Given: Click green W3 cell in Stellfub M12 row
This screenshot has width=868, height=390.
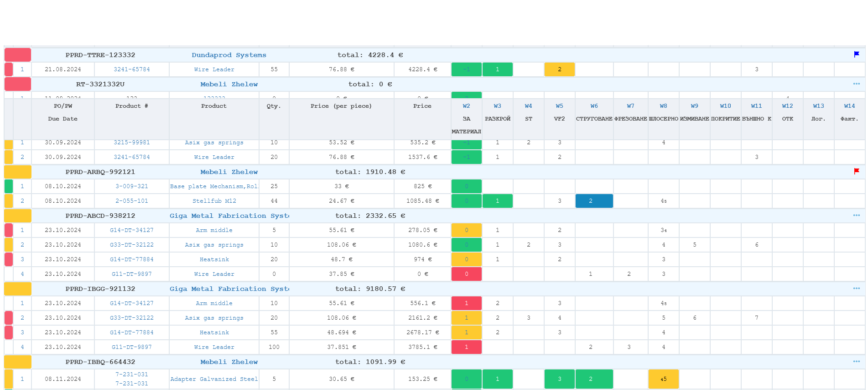Looking at the screenshot, I should coord(497,201).
